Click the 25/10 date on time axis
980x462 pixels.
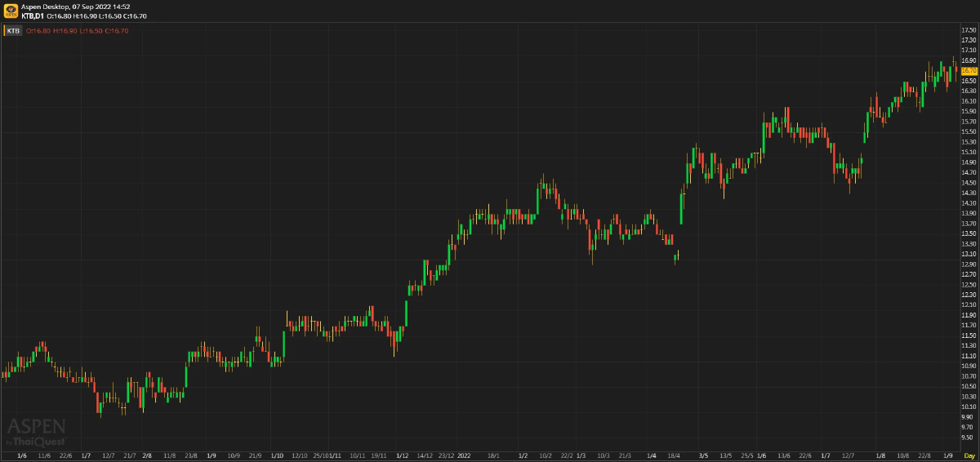click(321, 455)
